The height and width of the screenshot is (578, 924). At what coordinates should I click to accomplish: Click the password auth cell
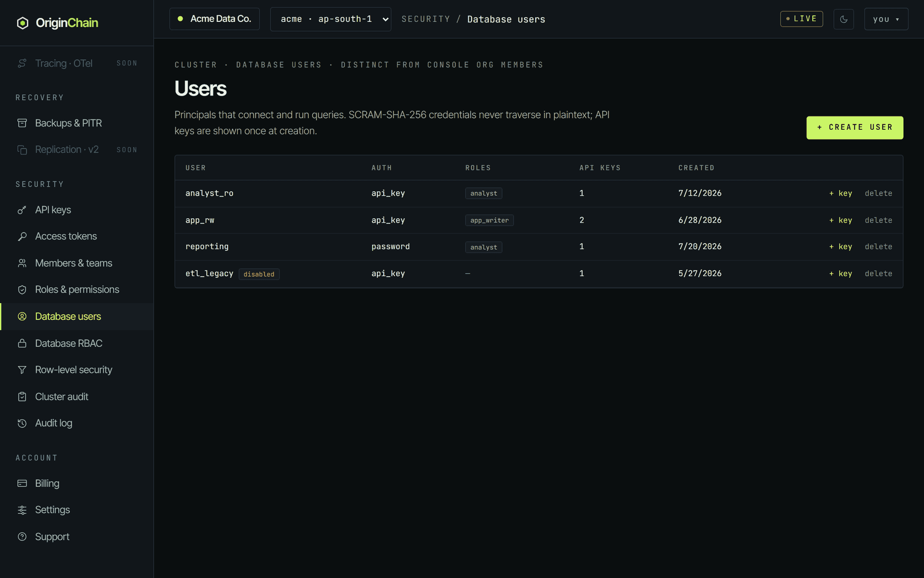tap(391, 247)
